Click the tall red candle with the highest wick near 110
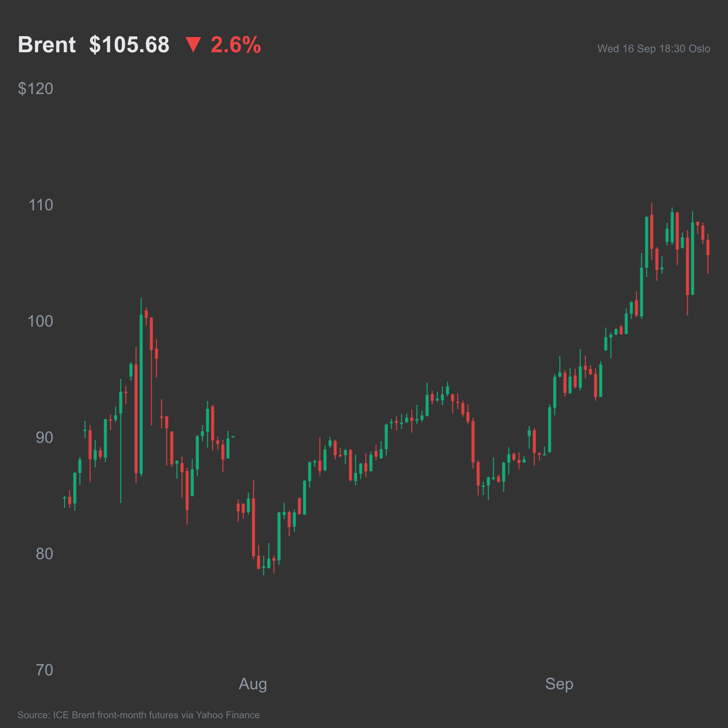This screenshot has height=728, width=728. (x=652, y=231)
